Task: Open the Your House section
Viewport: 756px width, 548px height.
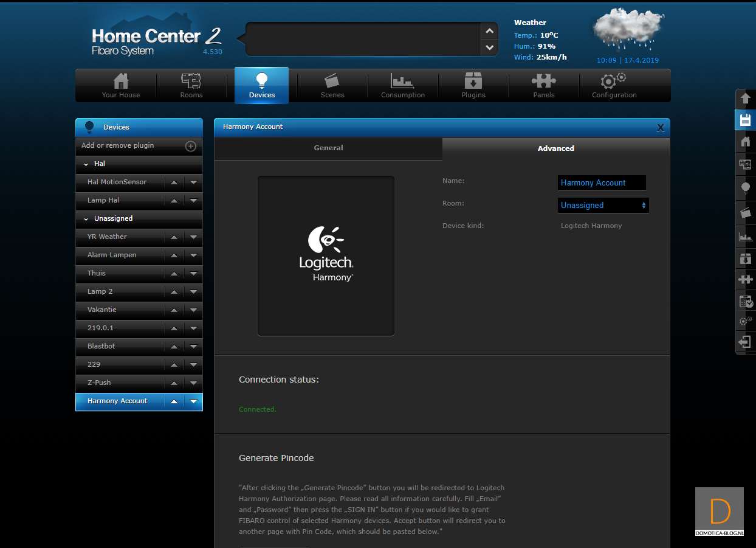Action: (121, 85)
